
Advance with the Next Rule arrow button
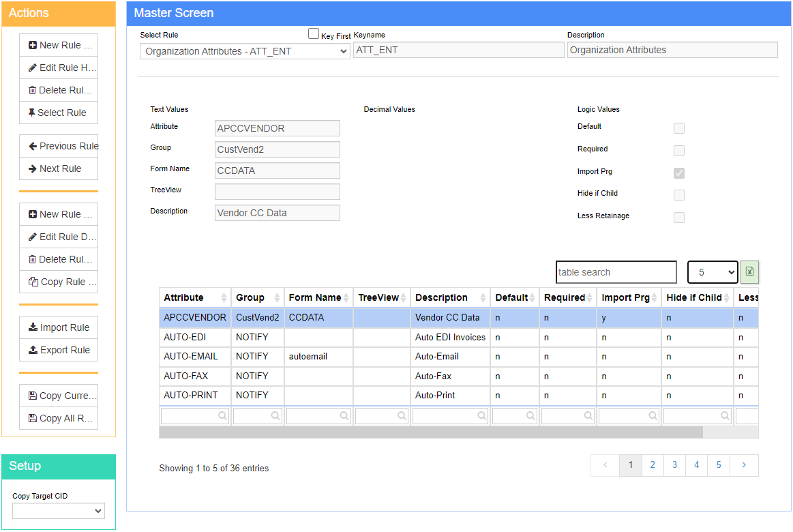[x=59, y=168]
